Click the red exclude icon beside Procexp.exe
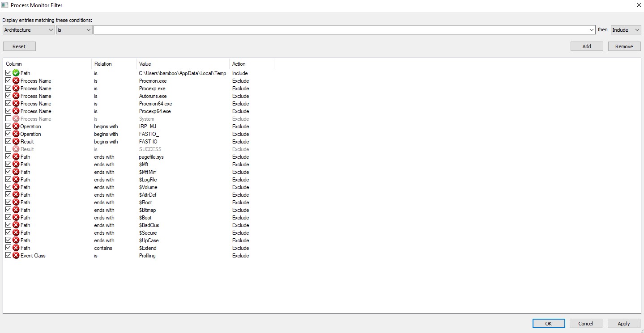Screen dimensions: 644x333 [x=16, y=88]
